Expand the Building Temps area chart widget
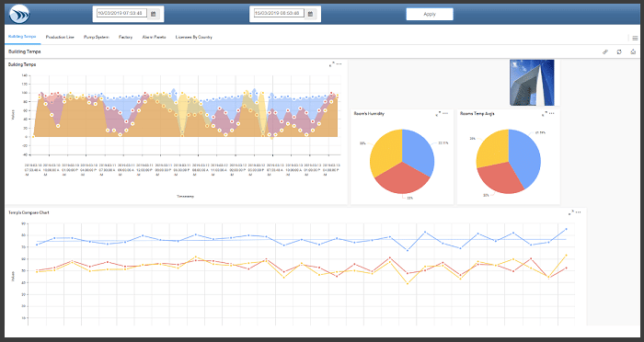Screen dimensions: 644x342 click(332, 64)
